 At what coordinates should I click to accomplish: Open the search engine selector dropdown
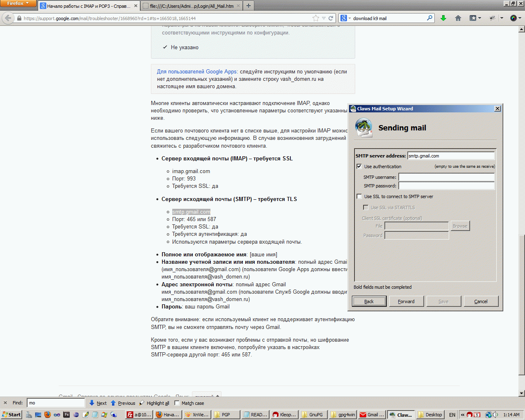click(345, 18)
